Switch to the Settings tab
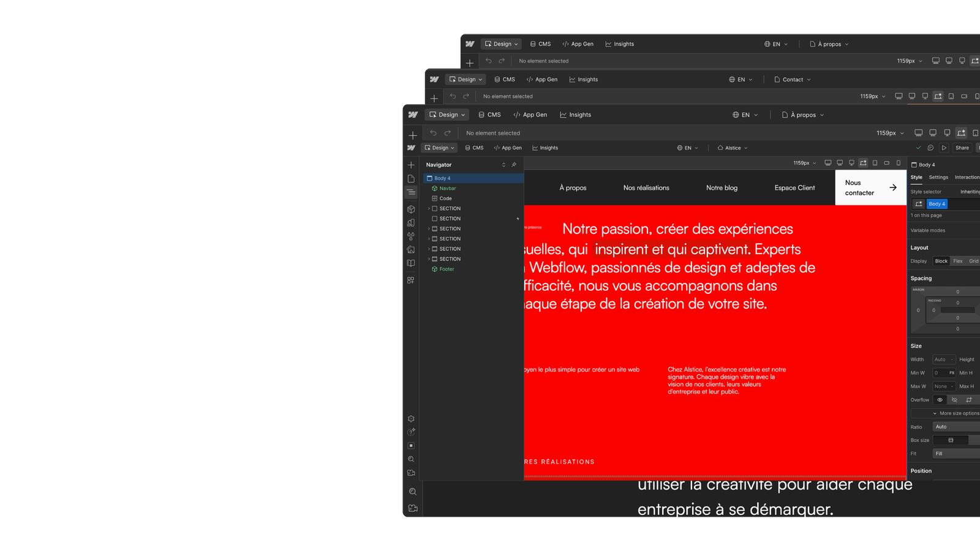 pos(938,178)
